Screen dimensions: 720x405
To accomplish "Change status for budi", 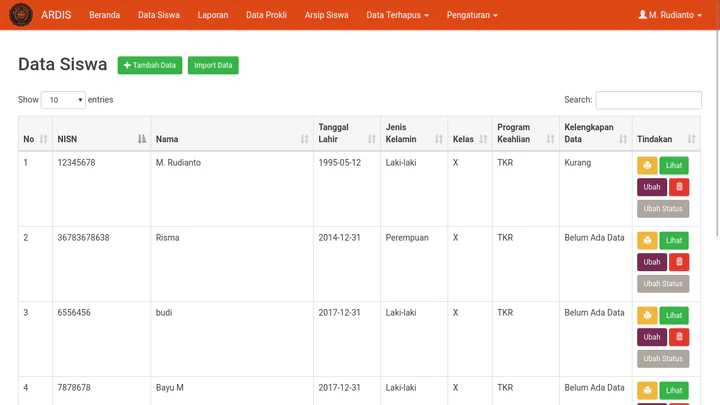I will (x=663, y=358).
